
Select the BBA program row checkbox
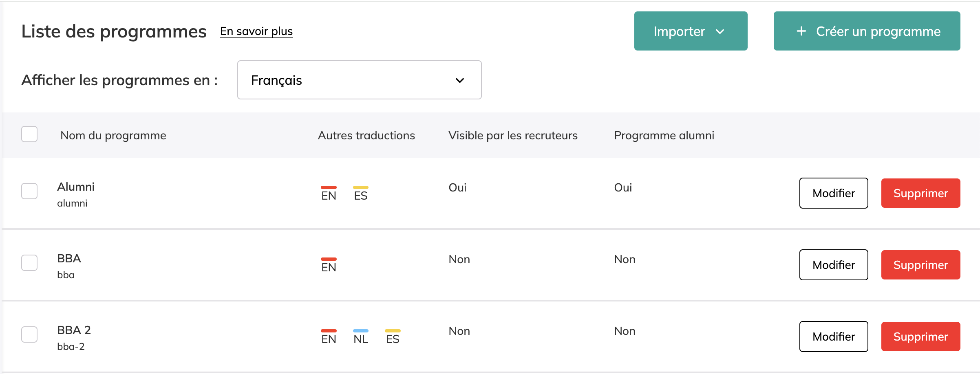coord(29,263)
